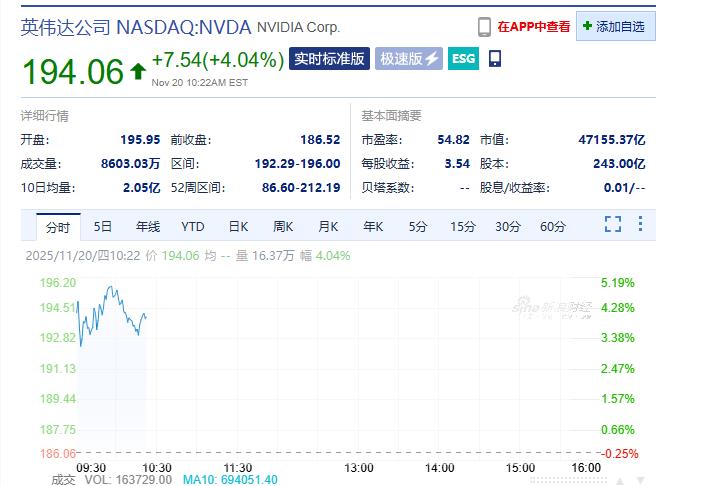Click the 开盘 value 195.95
The height and width of the screenshot is (486, 705).
click(140, 140)
